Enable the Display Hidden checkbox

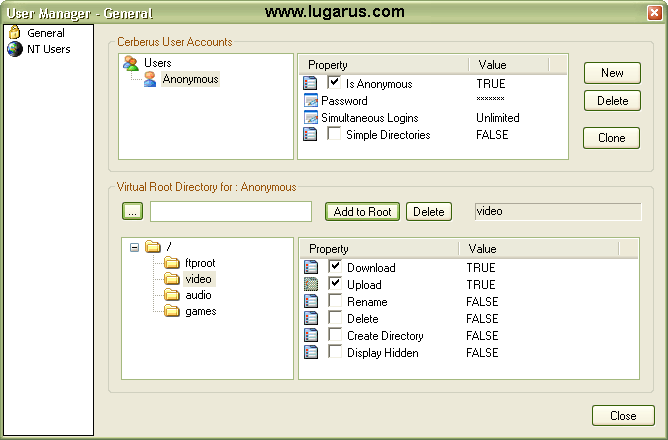tap(335, 351)
